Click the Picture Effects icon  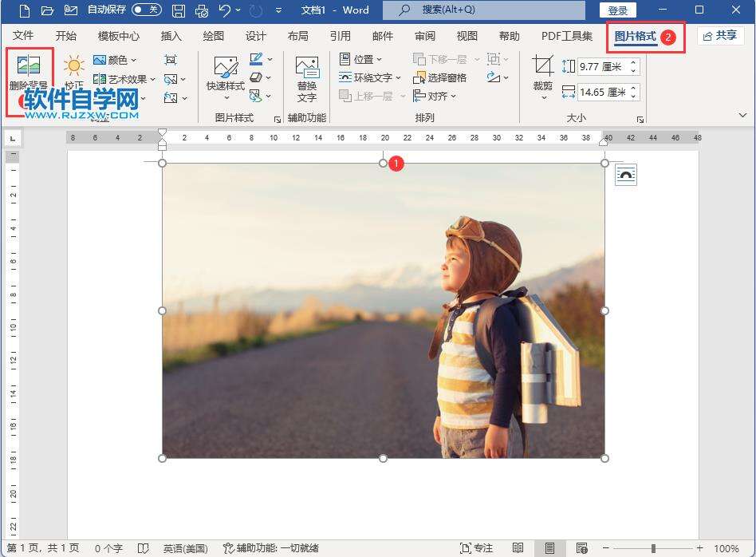pyautogui.click(x=256, y=77)
